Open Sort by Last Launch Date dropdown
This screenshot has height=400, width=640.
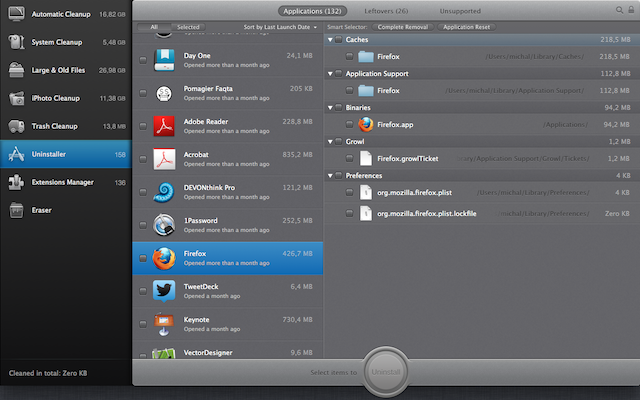[x=280, y=27]
